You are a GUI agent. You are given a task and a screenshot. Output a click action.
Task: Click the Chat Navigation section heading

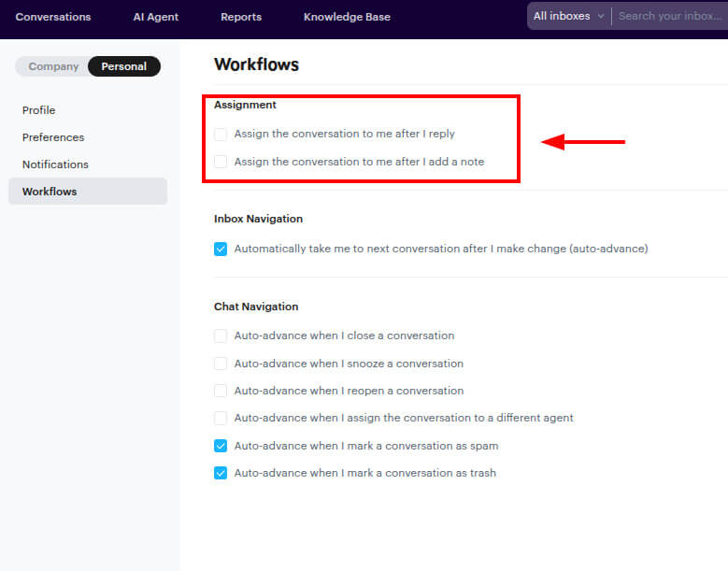coord(256,307)
